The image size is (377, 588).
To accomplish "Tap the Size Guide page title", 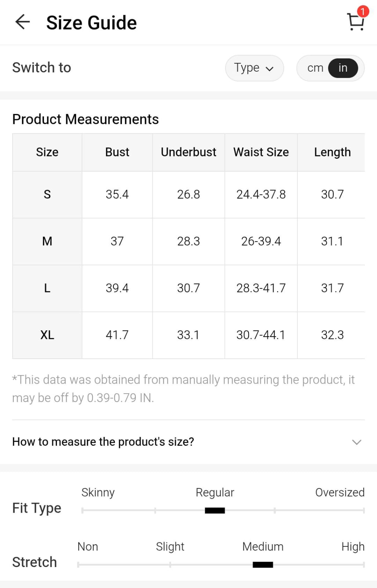I will (91, 23).
